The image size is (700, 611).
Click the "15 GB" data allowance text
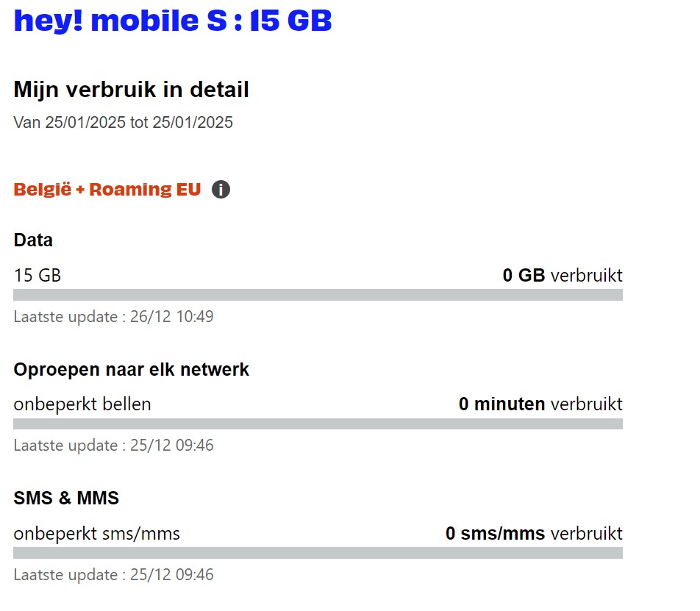(x=37, y=276)
